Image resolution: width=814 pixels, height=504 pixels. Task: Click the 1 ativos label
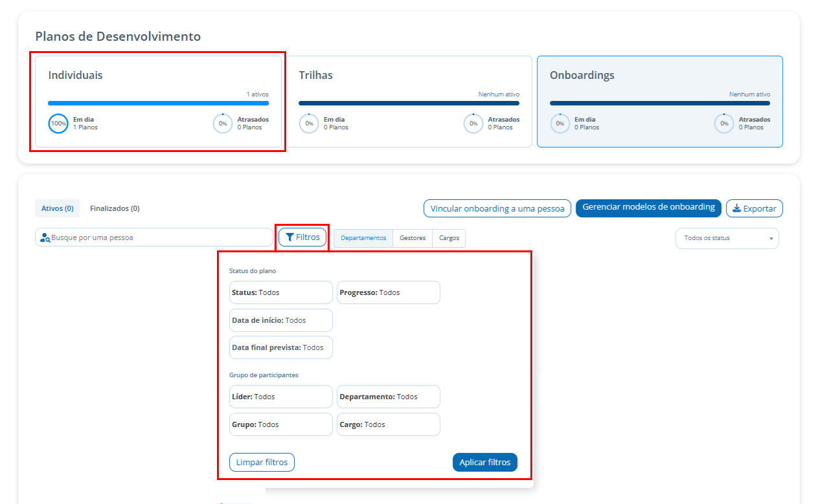(x=257, y=94)
